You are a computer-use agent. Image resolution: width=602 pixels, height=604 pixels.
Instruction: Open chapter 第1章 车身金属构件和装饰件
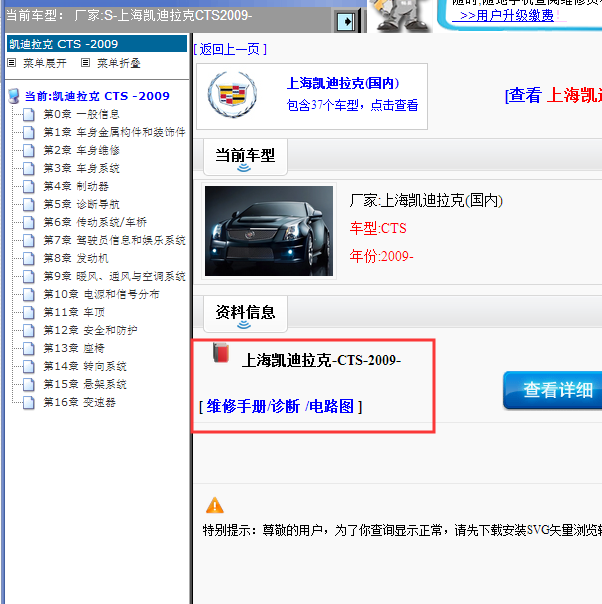click(114, 132)
